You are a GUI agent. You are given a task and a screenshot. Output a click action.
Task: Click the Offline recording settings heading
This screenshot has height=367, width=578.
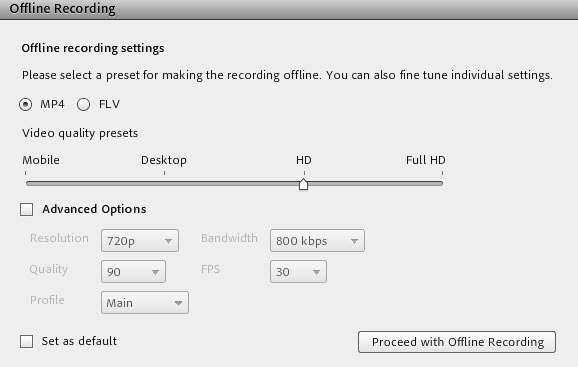(93, 48)
